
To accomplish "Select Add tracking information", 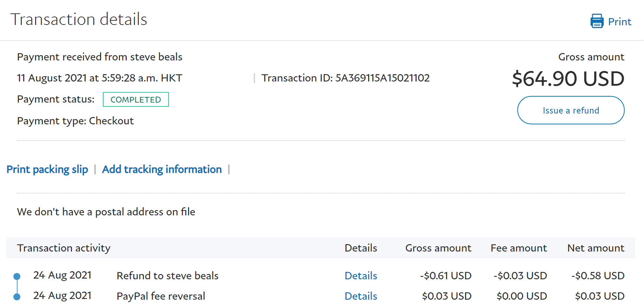I will [x=162, y=169].
